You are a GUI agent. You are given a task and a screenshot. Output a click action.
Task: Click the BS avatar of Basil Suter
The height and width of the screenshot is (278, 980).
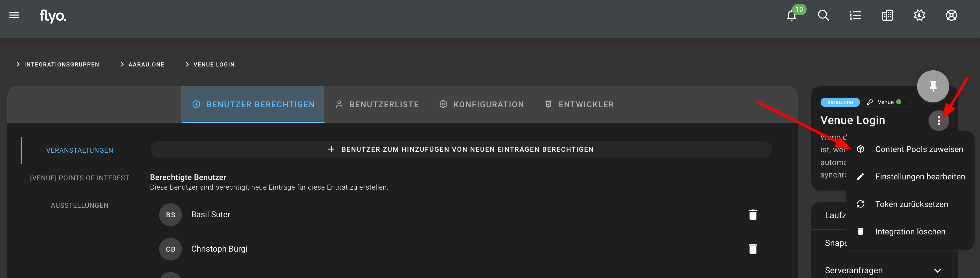pyautogui.click(x=171, y=215)
